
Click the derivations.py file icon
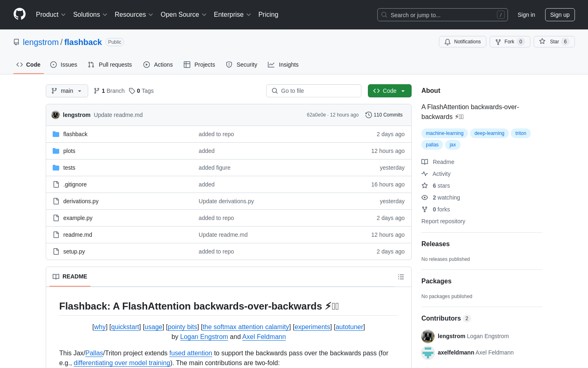click(56, 201)
